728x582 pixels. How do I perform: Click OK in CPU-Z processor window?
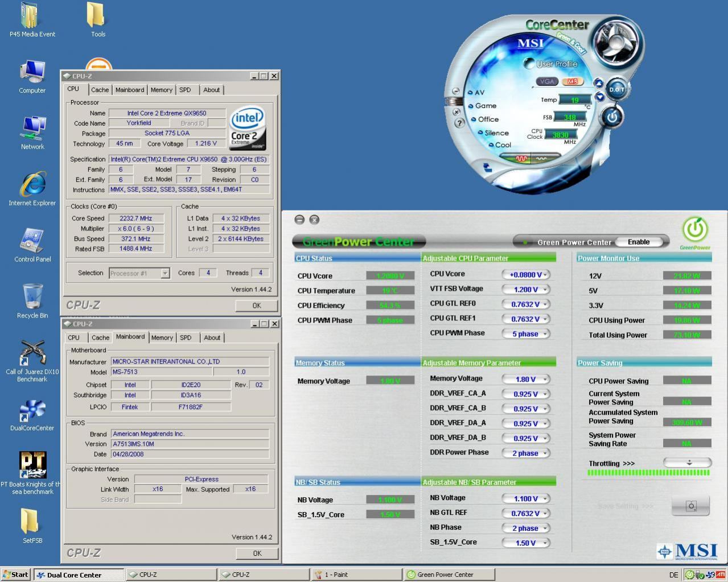coord(257,306)
